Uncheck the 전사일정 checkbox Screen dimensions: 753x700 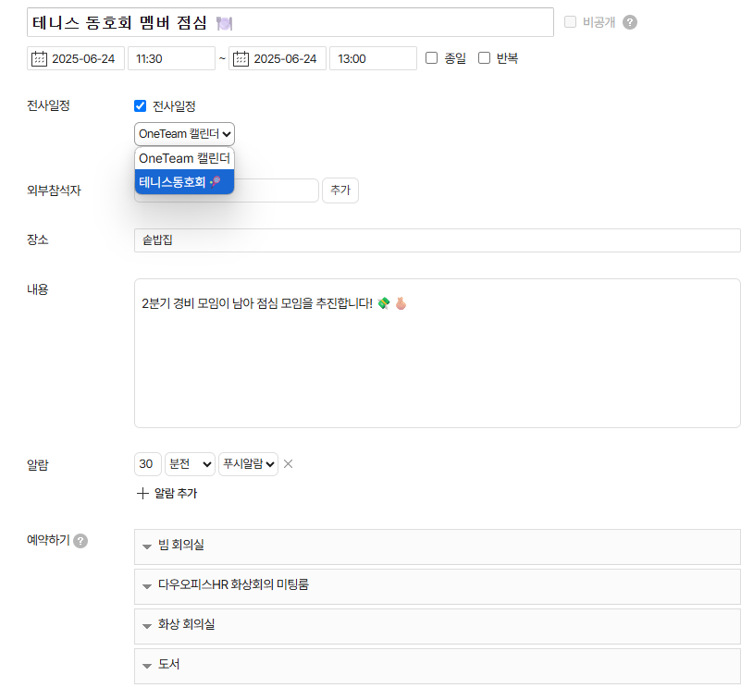tap(141, 106)
